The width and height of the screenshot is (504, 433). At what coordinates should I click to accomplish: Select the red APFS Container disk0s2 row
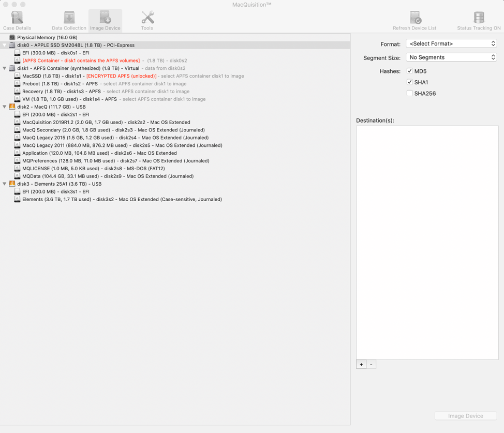175,61
